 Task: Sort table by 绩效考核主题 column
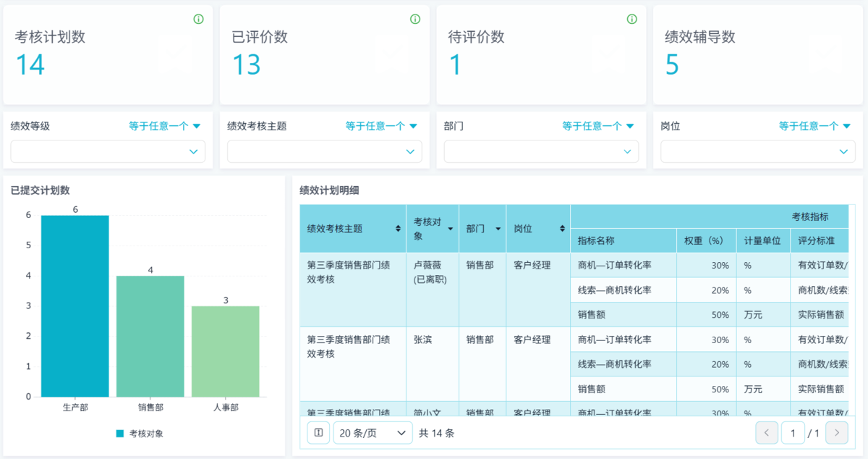coord(398,229)
